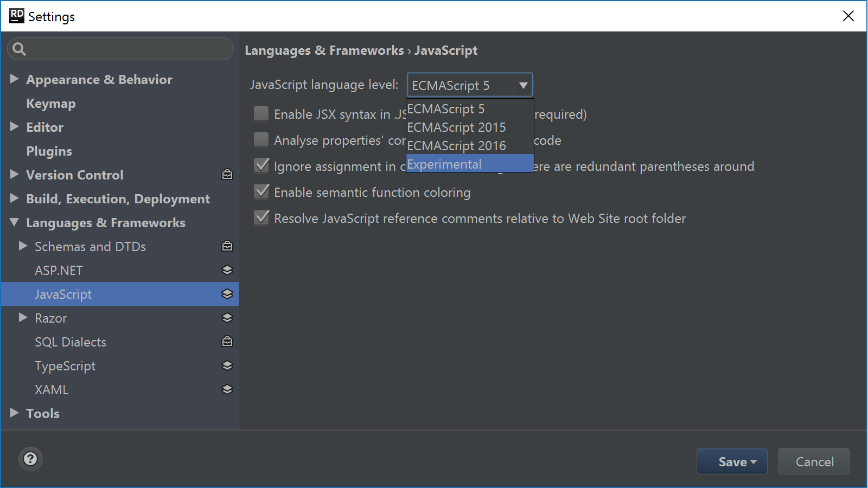
Task: Open the Editor settings category
Action: coord(45,127)
